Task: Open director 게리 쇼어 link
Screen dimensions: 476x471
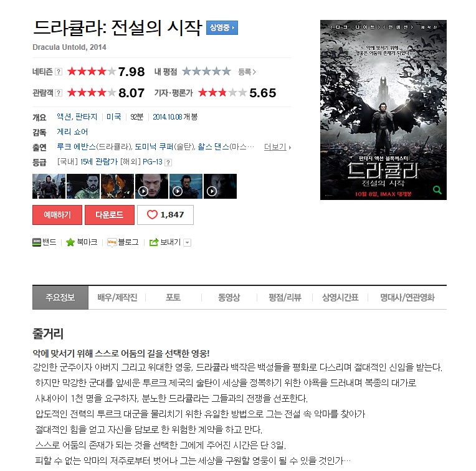Action: (72, 132)
